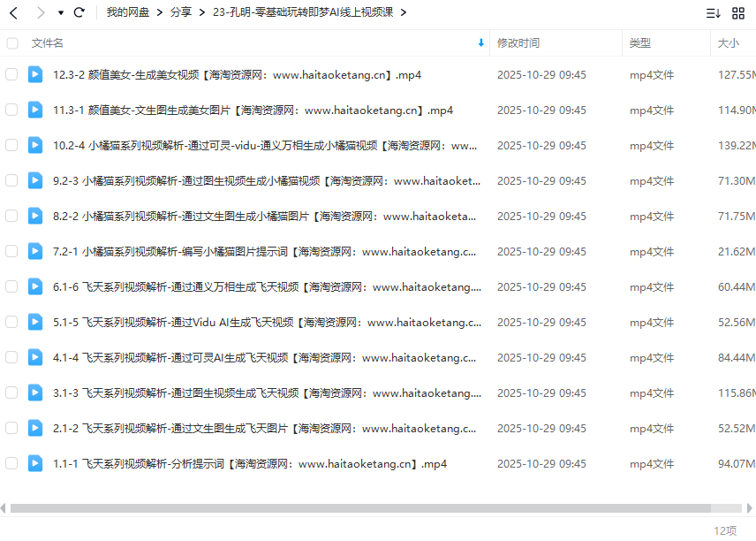
Task: Open 10.2-4 小橘猫 video file
Action: [265, 145]
